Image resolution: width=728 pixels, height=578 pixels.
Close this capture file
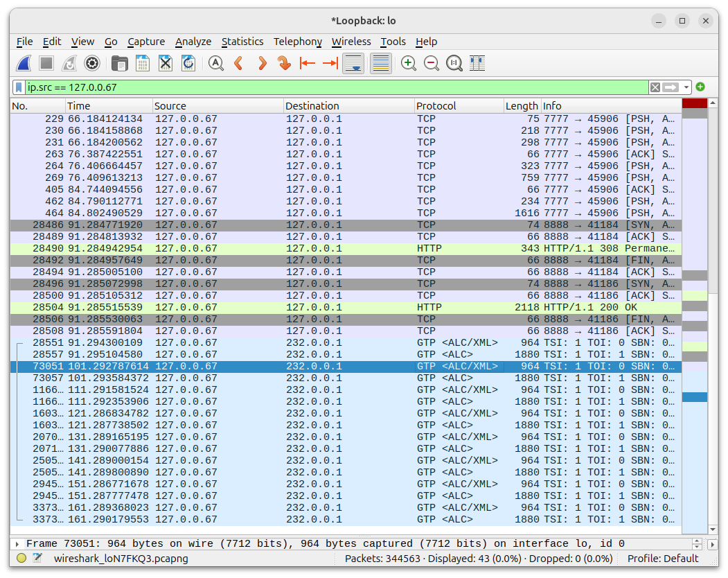pyautogui.click(x=166, y=63)
